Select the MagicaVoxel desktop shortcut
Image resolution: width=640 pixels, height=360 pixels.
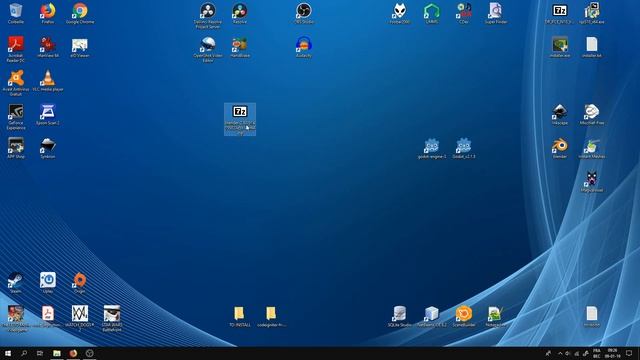click(x=592, y=182)
